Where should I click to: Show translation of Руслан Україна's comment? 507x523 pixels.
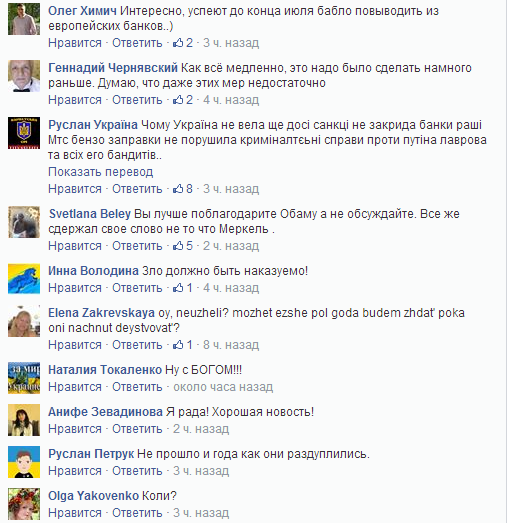[x=101, y=172]
